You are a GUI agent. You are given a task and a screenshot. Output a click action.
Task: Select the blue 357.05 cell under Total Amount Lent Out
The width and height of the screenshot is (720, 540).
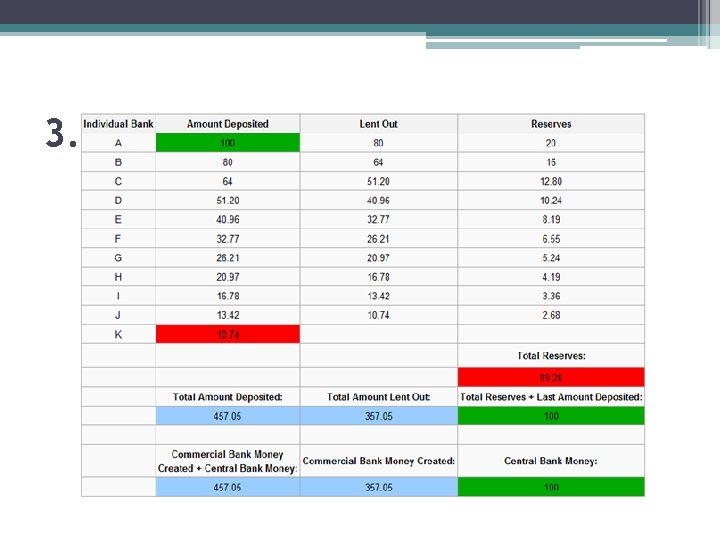tap(379, 416)
